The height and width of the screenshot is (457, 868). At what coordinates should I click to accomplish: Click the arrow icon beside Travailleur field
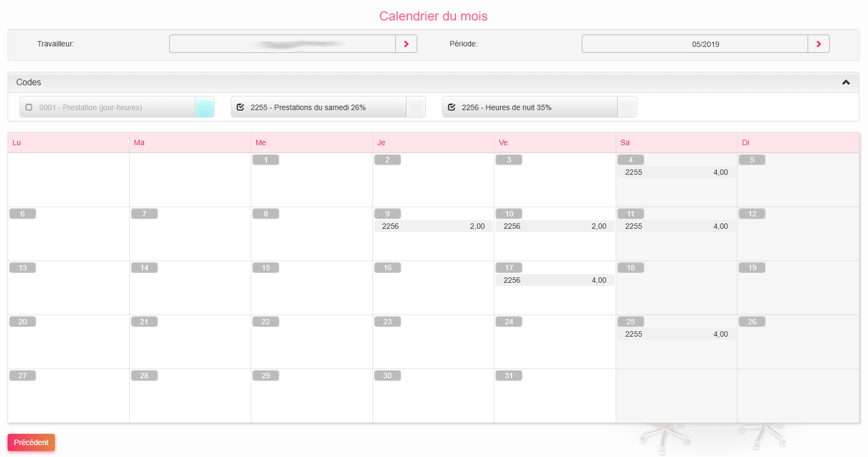pyautogui.click(x=406, y=44)
